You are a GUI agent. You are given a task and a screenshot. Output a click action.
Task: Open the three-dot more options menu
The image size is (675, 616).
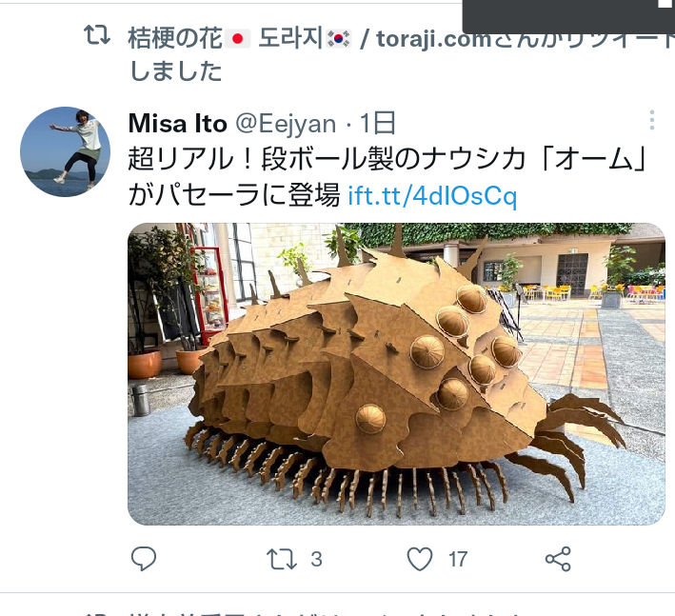(x=652, y=120)
